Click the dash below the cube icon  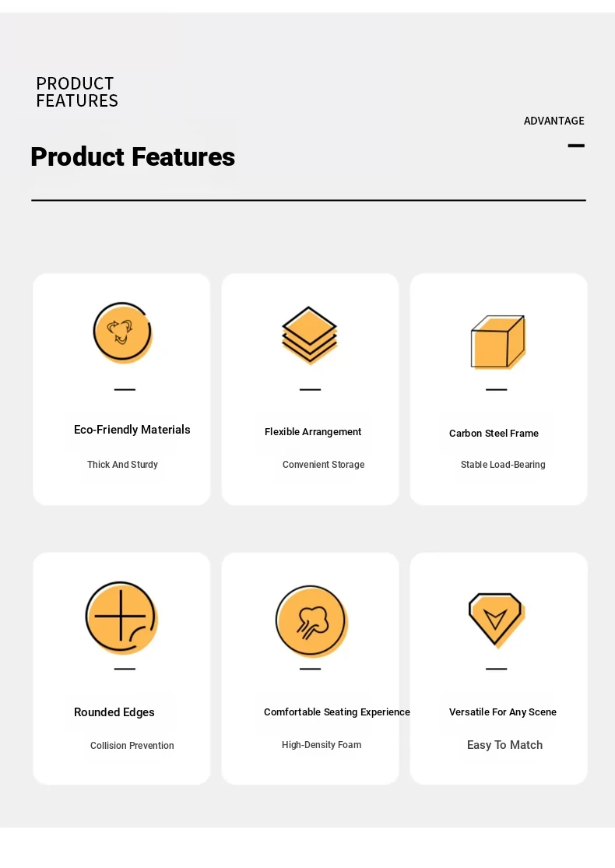tap(497, 390)
